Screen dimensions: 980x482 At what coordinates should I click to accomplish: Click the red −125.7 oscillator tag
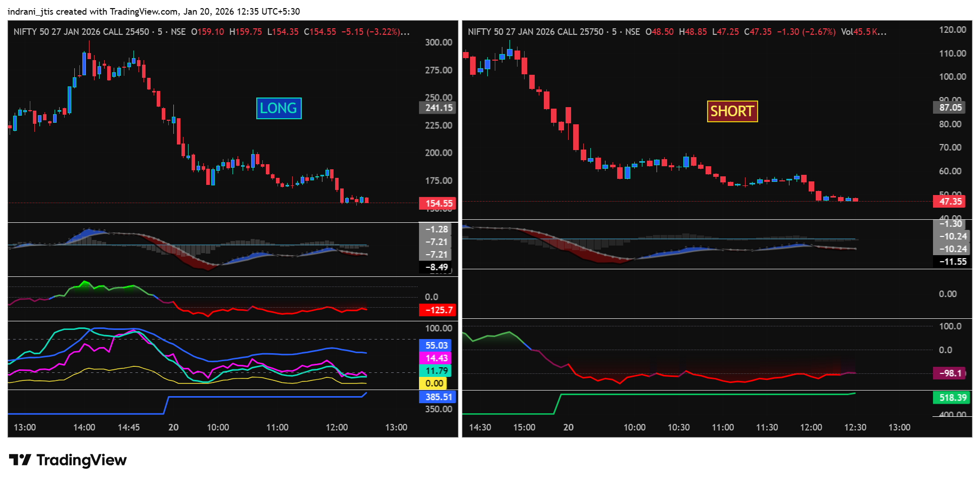pos(438,310)
